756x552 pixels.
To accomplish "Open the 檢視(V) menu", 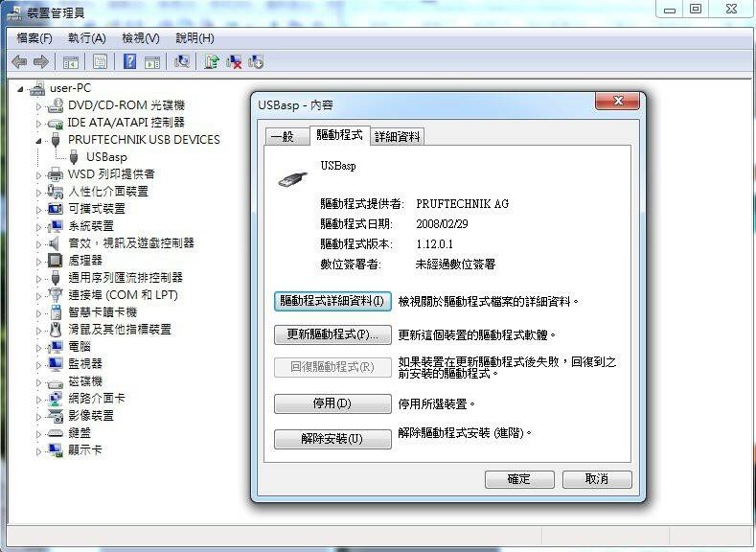I will (x=140, y=38).
